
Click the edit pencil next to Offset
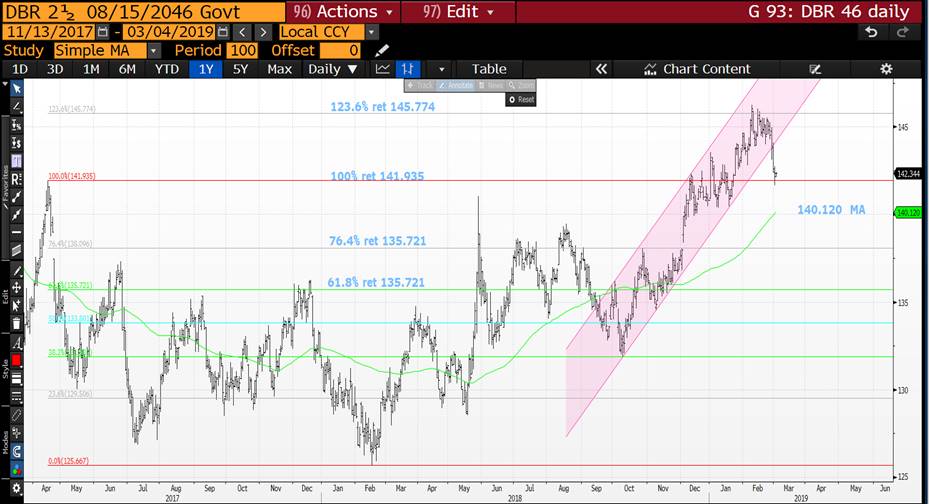tap(382, 51)
